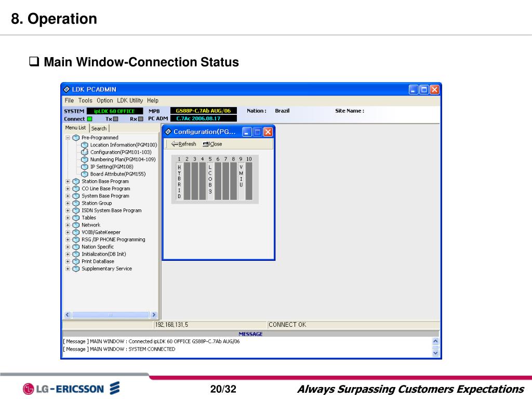
Task: Open the Help menu
Action: (153, 100)
